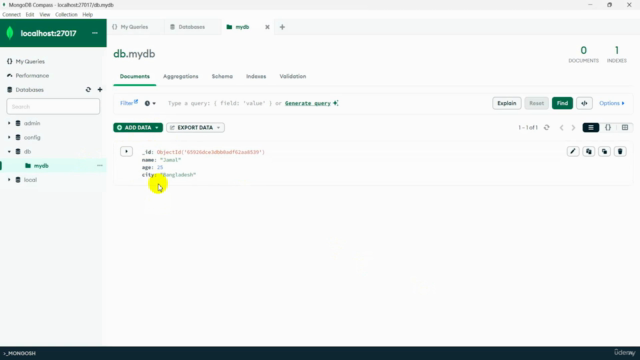Open export query to language icon
The width and height of the screenshot is (640, 360).
coord(584,103)
